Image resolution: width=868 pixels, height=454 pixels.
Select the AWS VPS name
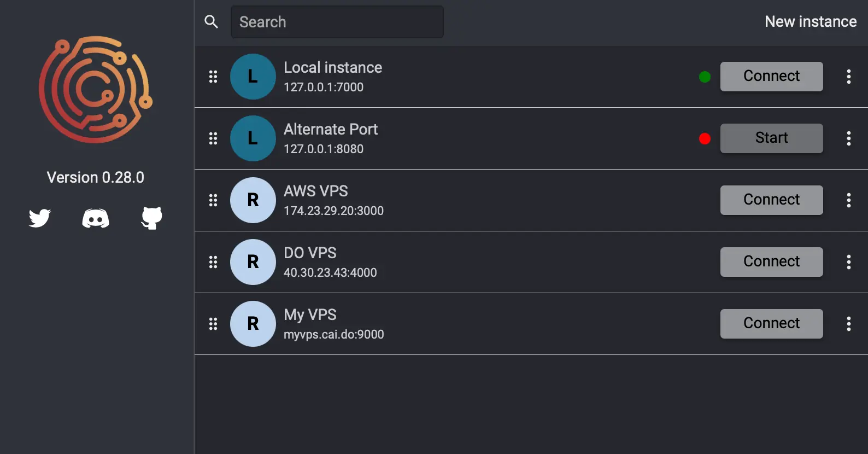[x=316, y=191]
